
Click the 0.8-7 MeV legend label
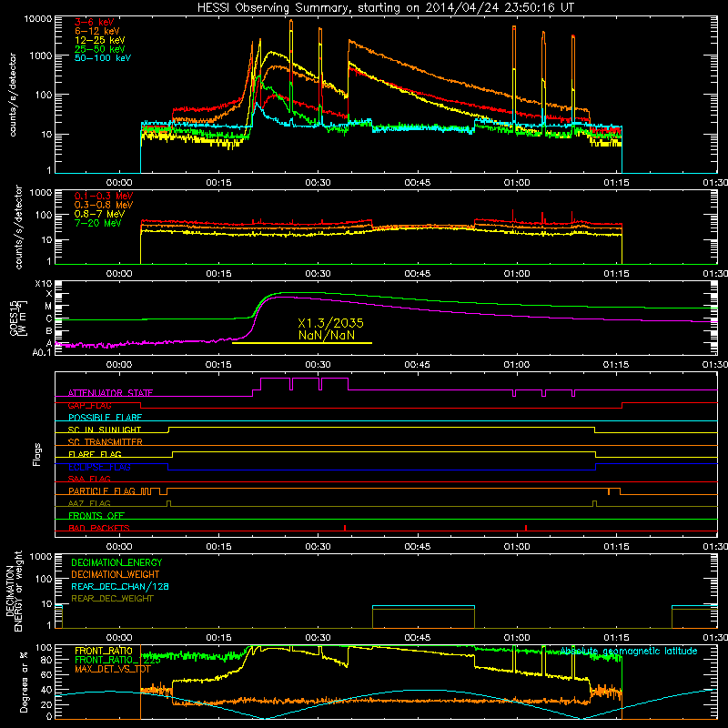tap(99, 214)
